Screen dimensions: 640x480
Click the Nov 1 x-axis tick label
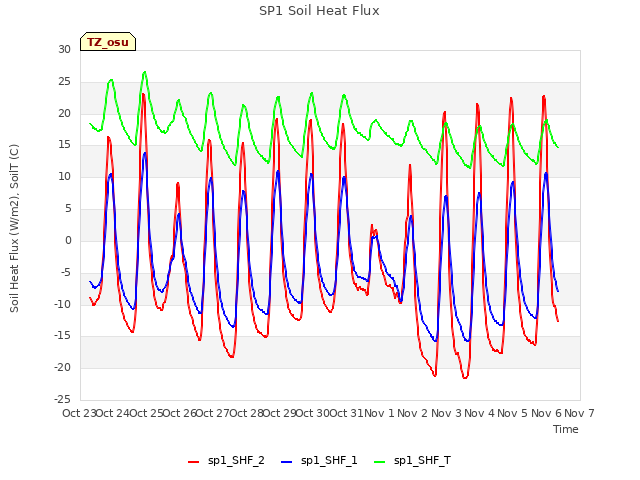[x=379, y=413]
